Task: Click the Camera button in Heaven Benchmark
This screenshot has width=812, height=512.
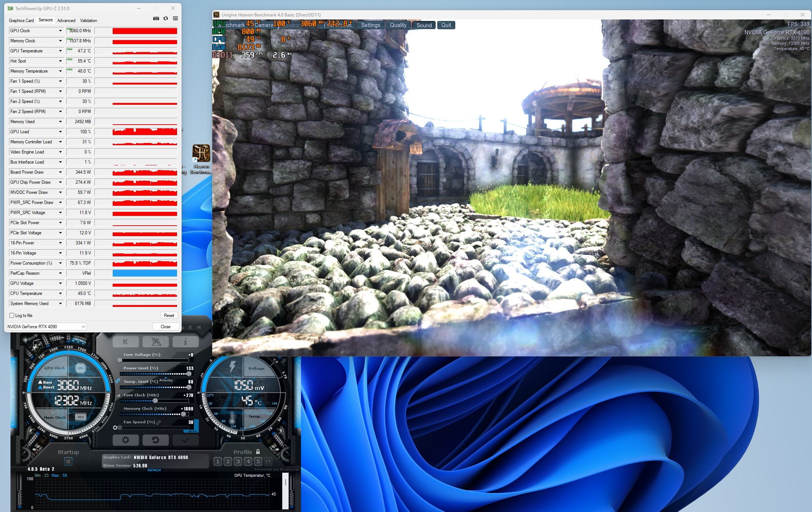Action: 264,25
